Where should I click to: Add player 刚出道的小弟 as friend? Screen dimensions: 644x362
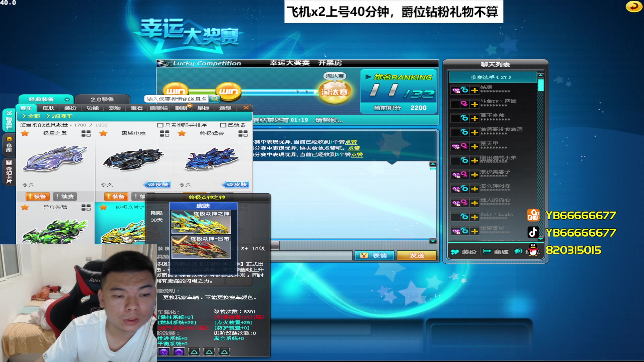[474, 161]
